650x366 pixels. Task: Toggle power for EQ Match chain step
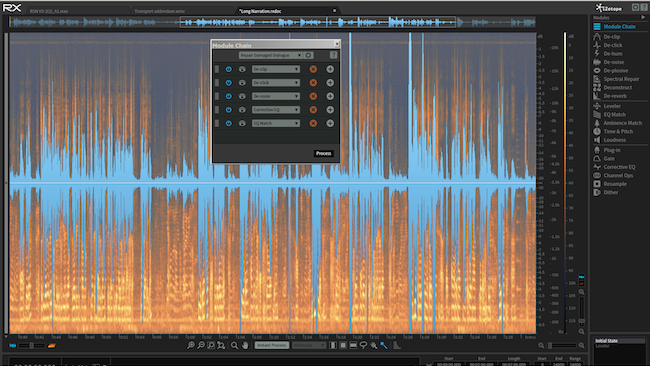pyautogui.click(x=228, y=123)
